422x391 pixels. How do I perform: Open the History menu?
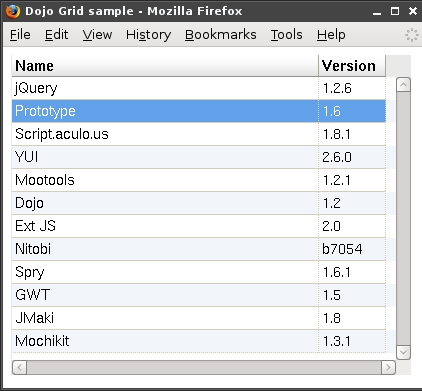click(148, 35)
